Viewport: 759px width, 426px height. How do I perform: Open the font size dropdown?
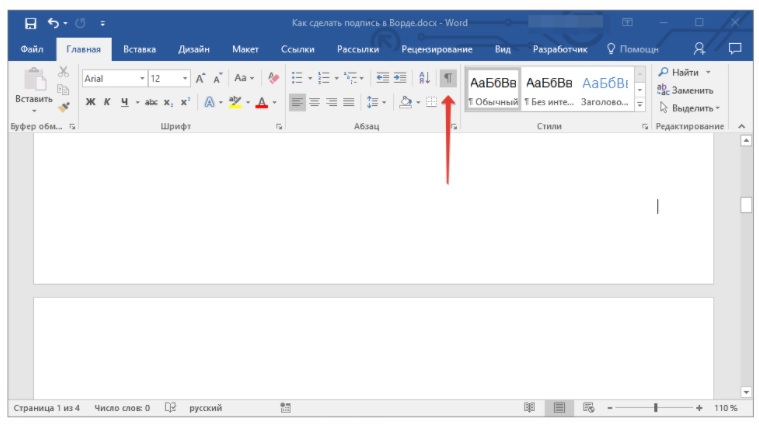tap(167, 78)
